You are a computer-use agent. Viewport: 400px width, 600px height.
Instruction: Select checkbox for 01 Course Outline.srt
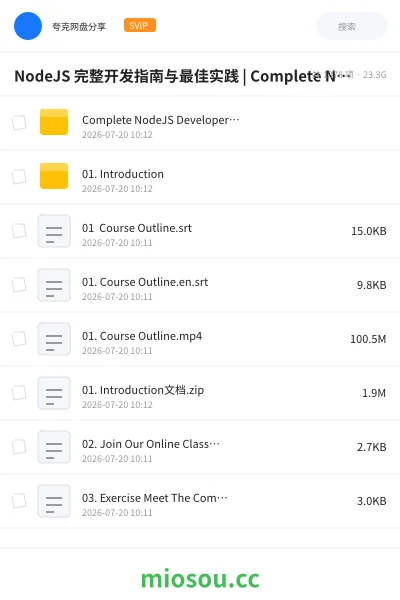click(19, 231)
